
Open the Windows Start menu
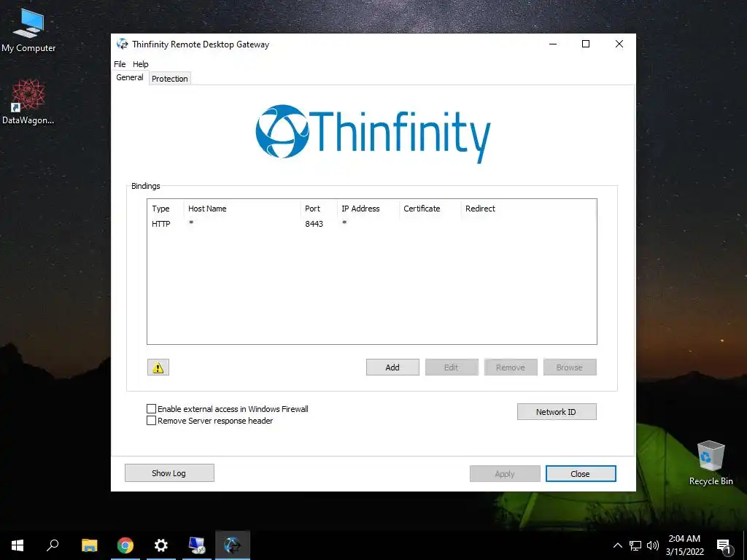tap(18, 545)
